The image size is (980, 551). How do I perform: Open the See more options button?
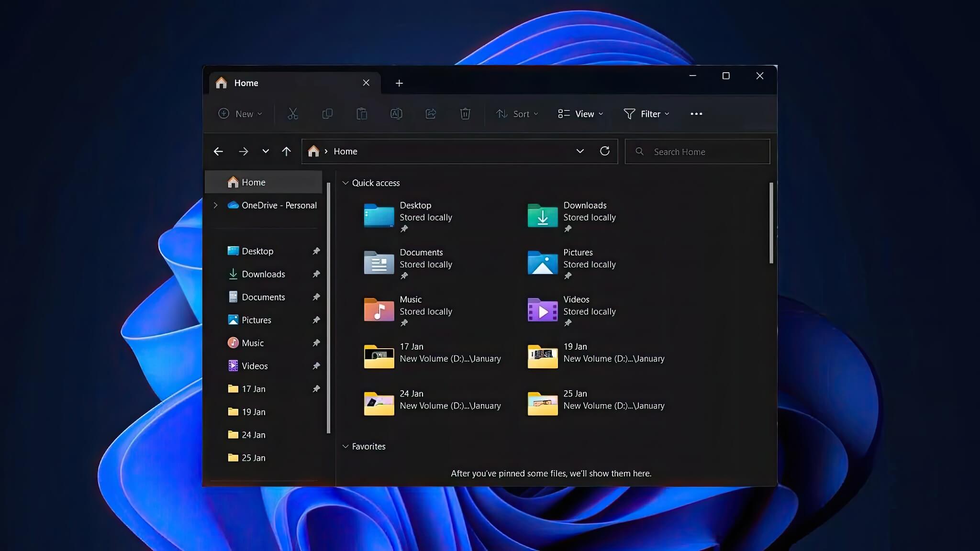696,114
